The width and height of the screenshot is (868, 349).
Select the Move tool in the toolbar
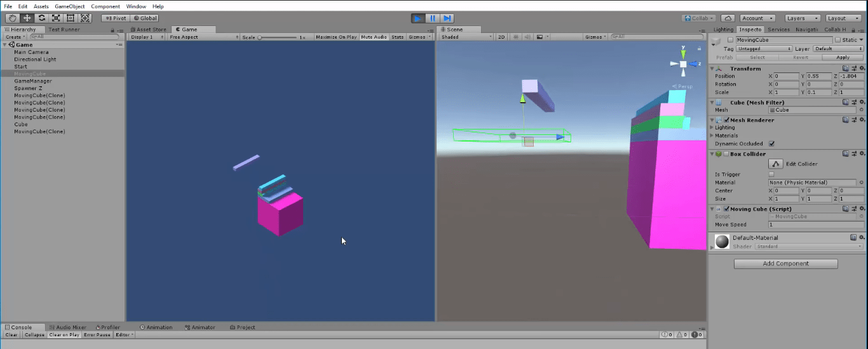tap(27, 18)
